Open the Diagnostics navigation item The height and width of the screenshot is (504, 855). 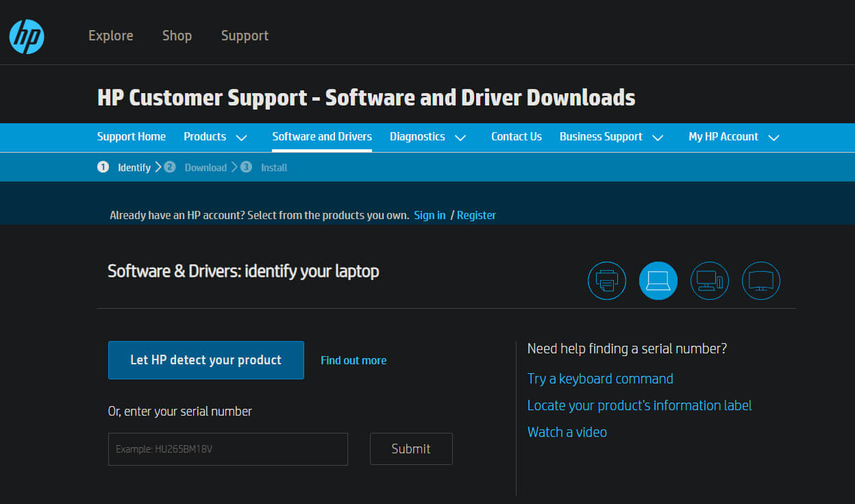(417, 136)
